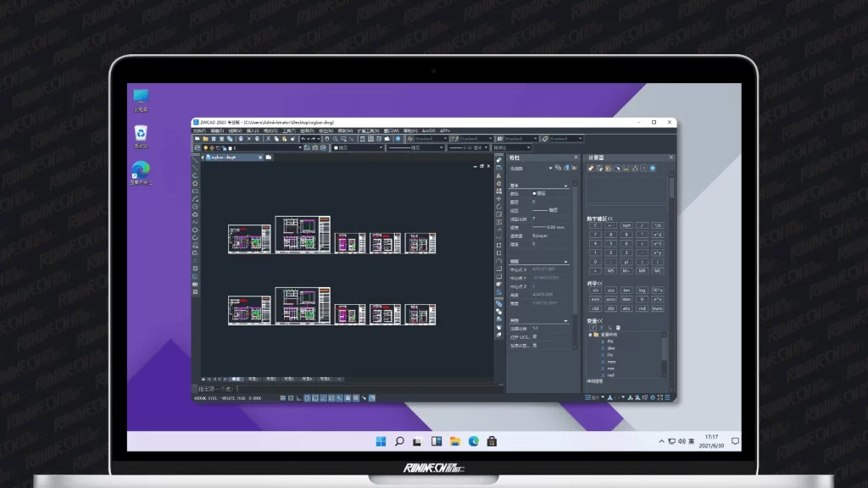This screenshot has height=488, width=868.
Task: Click the Cut scissors icon
Action: click(268, 139)
